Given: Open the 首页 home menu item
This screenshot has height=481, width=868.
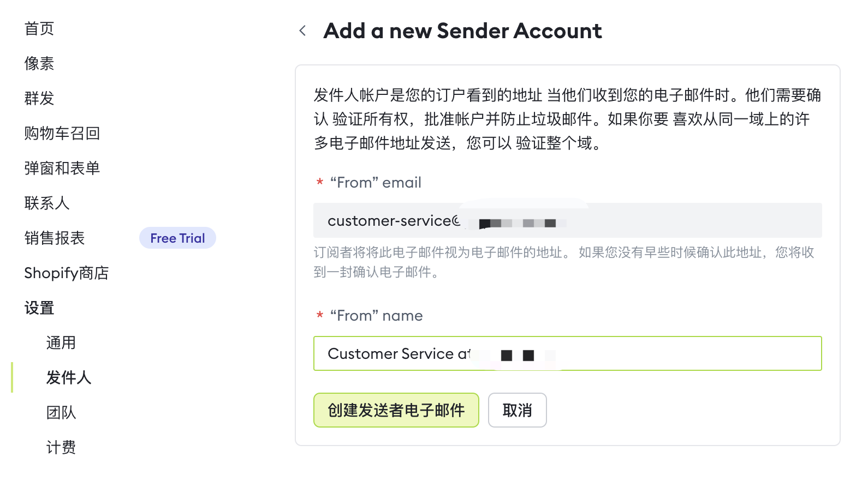Looking at the screenshot, I should click(x=39, y=29).
